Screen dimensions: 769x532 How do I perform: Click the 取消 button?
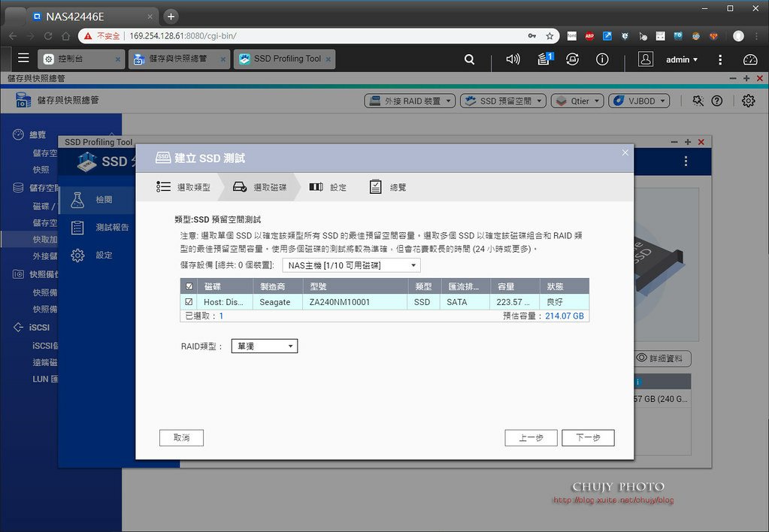(181, 437)
